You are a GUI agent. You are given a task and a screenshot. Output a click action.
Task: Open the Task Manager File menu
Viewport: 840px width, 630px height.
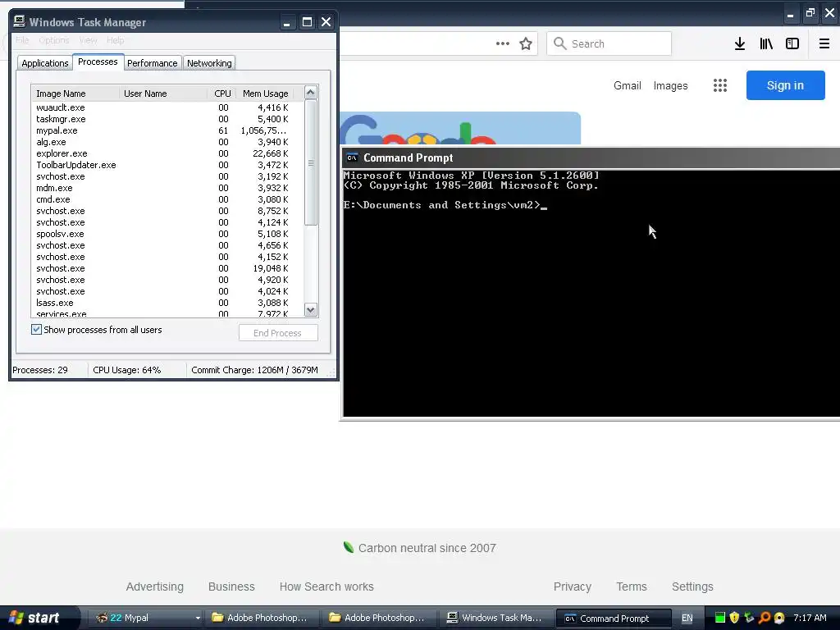[22, 40]
